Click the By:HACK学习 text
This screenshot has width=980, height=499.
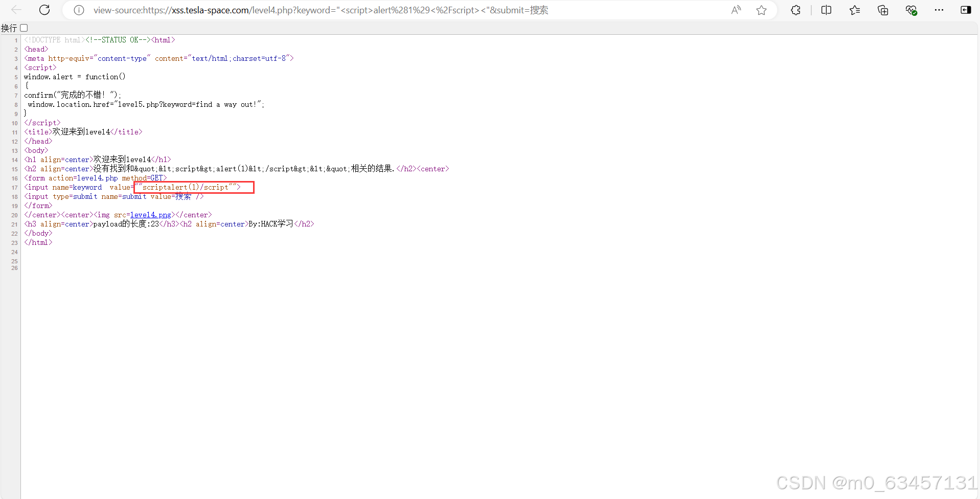[271, 224]
